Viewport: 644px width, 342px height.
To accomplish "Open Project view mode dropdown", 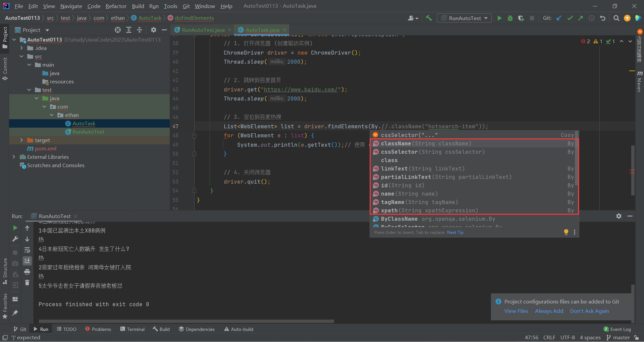I will [47, 30].
